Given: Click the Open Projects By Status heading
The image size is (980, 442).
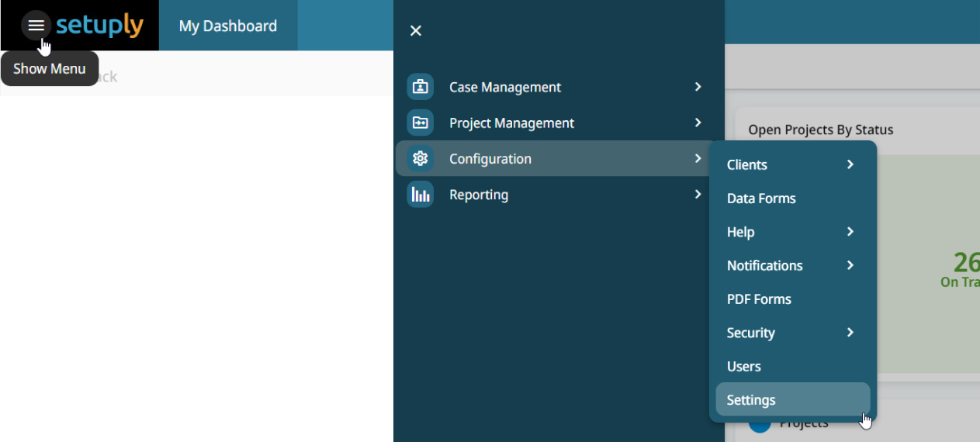Looking at the screenshot, I should pos(820,129).
